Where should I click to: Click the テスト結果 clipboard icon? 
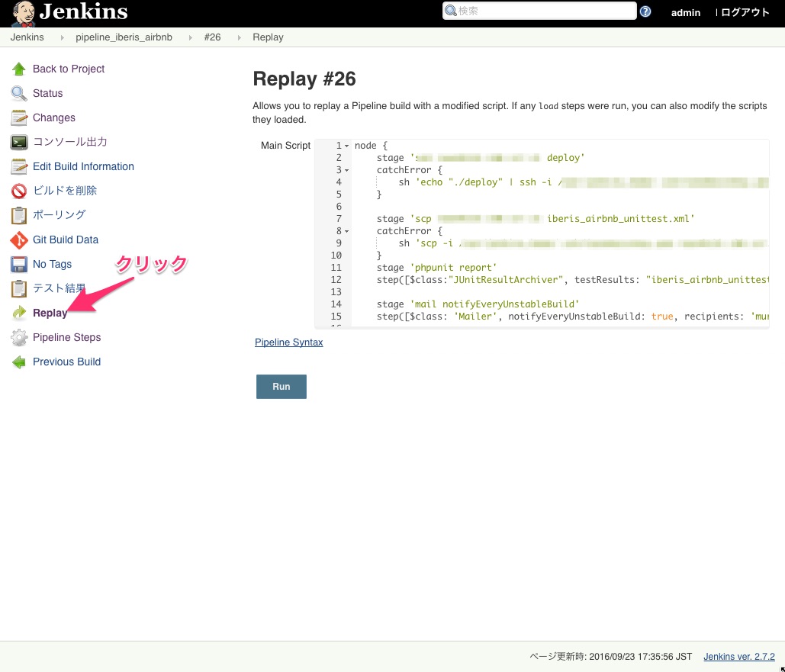coord(19,289)
